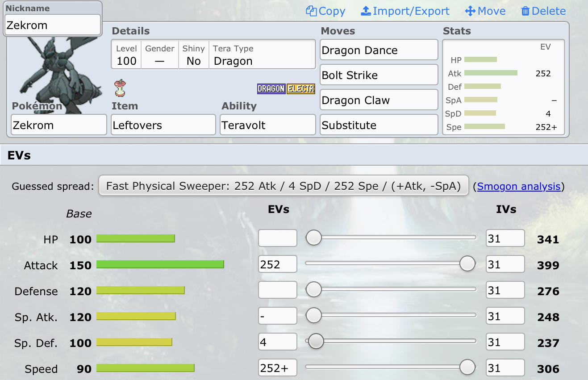Click the Attack EV slider handle
Viewport: 588px width, 380px height.
pos(467,264)
